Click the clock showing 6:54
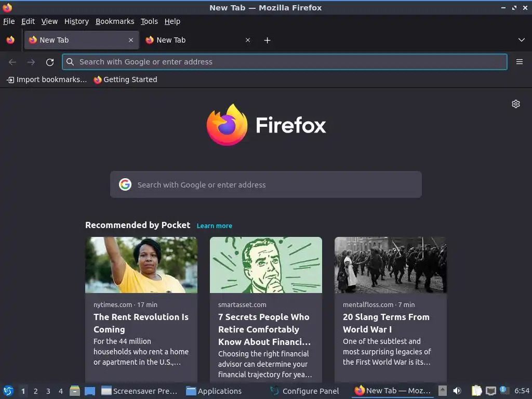 tap(522, 391)
